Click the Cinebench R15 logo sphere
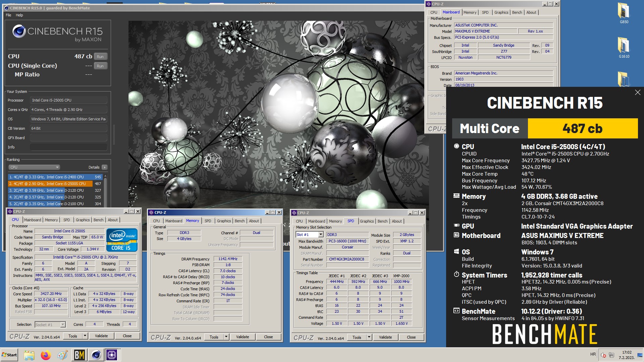644x362 pixels. point(19,31)
